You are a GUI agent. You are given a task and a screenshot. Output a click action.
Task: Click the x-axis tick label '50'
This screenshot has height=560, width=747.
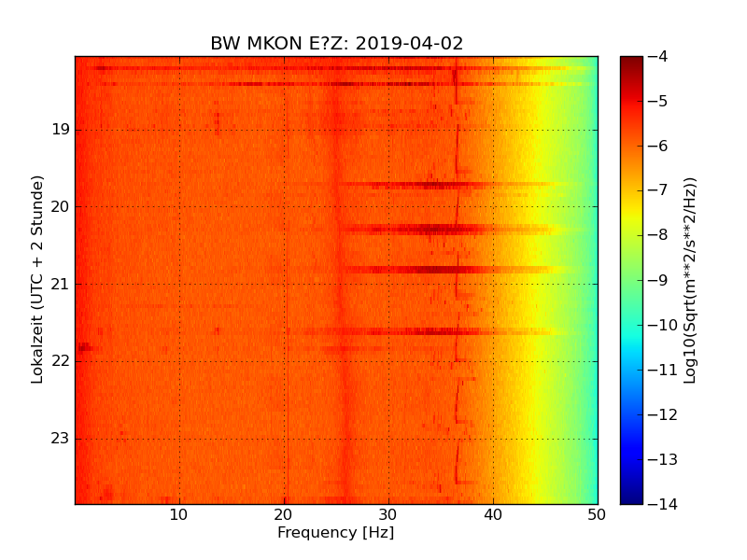597,515
